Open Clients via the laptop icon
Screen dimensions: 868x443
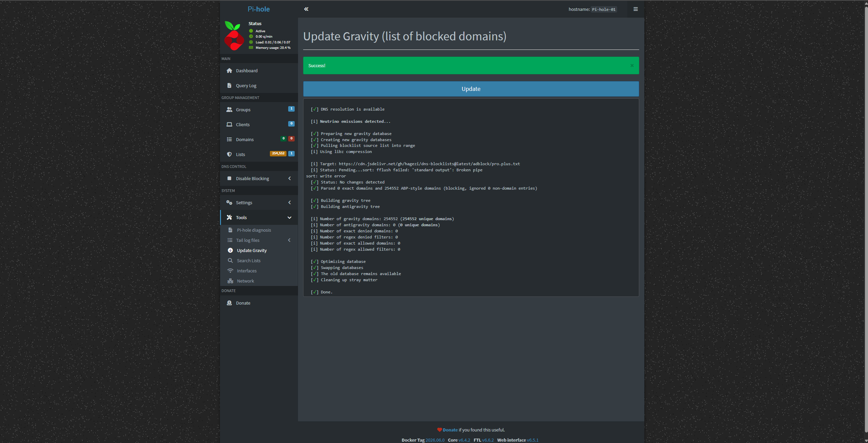(229, 124)
